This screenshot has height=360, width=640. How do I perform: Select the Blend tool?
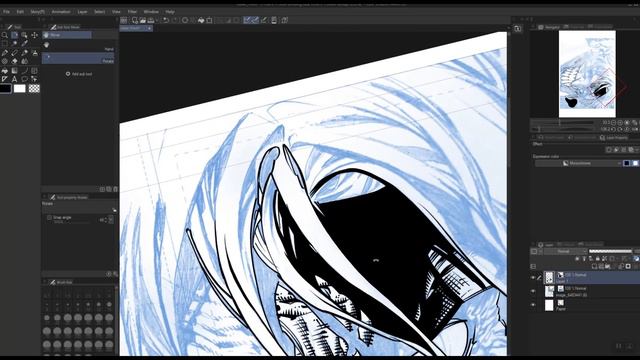pos(24,61)
